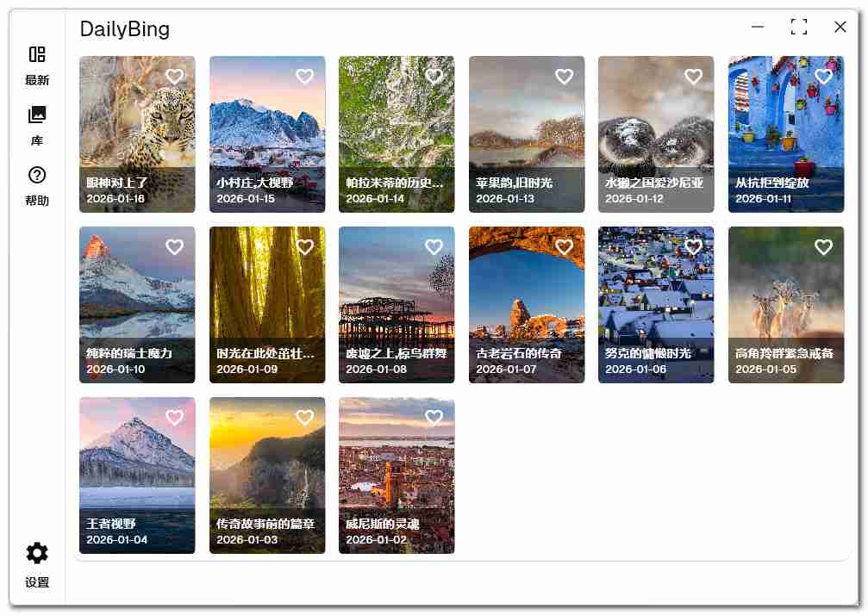Open the 帮助 (Help) page
Viewport: 868px width, 615px height.
click(37, 186)
